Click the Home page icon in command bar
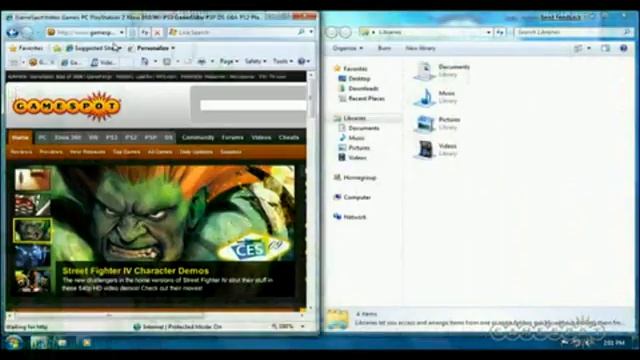Screen dimensions: 640x360 click(145, 62)
